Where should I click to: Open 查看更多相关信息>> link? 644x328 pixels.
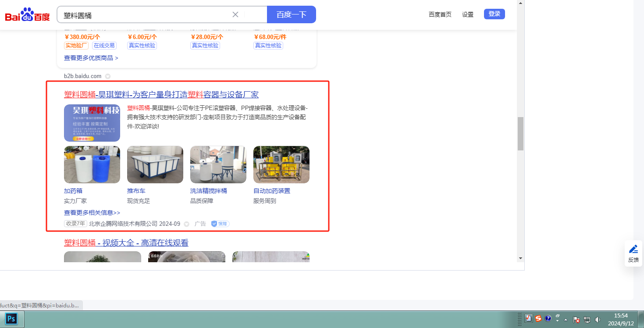[92, 213]
